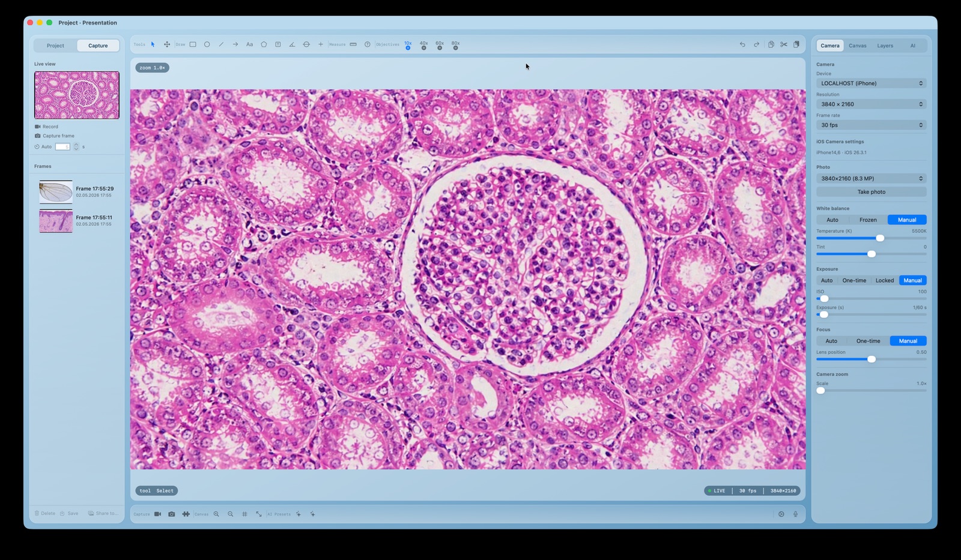The height and width of the screenshot is (560, 961).
Task: Open the Resolution dropdown 3840 × 2160
Action: click(872, 104)
